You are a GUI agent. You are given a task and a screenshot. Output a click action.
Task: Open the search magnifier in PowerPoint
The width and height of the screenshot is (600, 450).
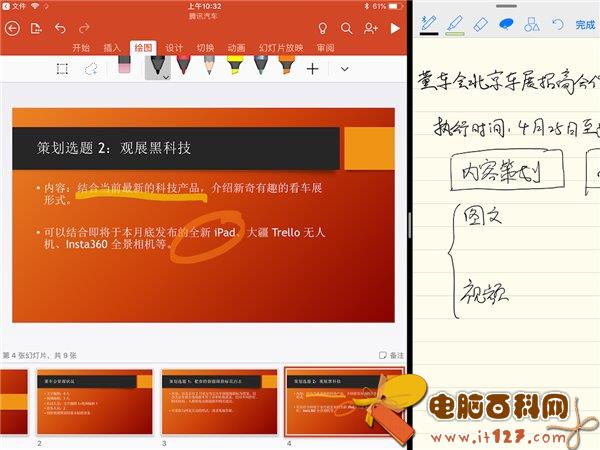(x=346, y=28)
